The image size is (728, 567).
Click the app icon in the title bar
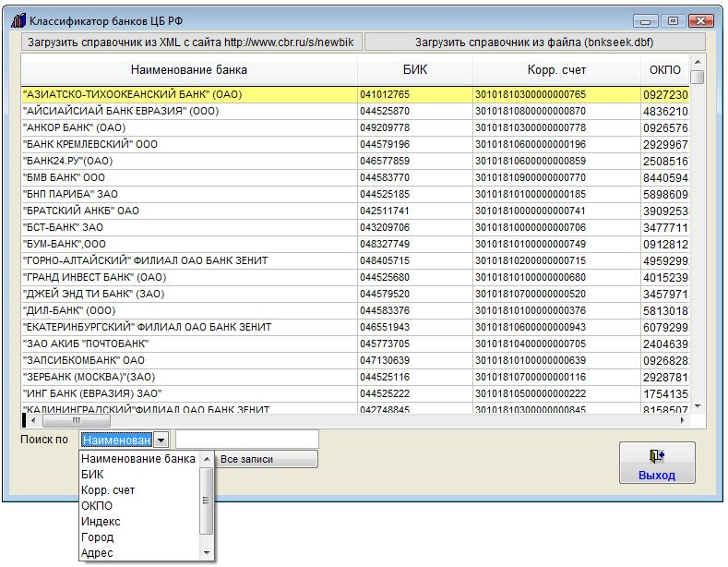tap(17, 19)
